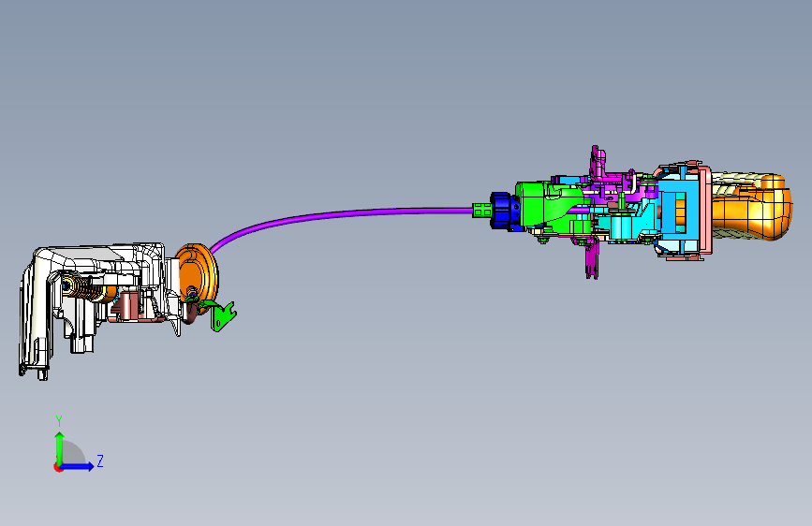The image size is (812, 526).
Task: Click the green Y axis of triad
Action: pos(60,447)
